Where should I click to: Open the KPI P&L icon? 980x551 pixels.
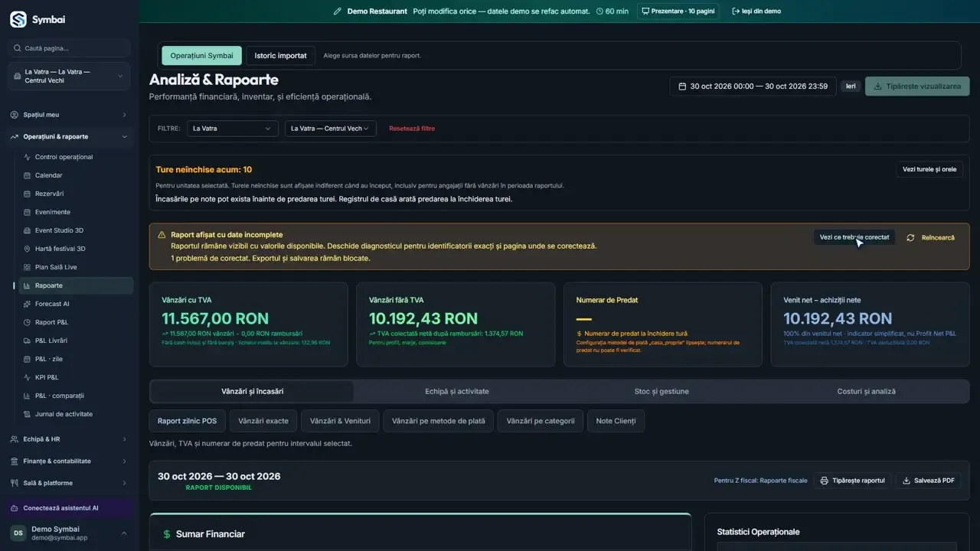click(27, 377)
